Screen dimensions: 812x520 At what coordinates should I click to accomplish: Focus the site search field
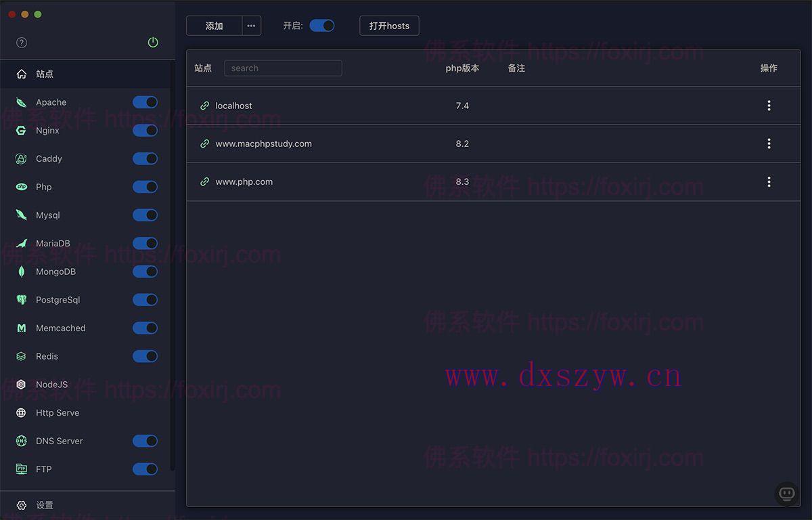[283, 68]
